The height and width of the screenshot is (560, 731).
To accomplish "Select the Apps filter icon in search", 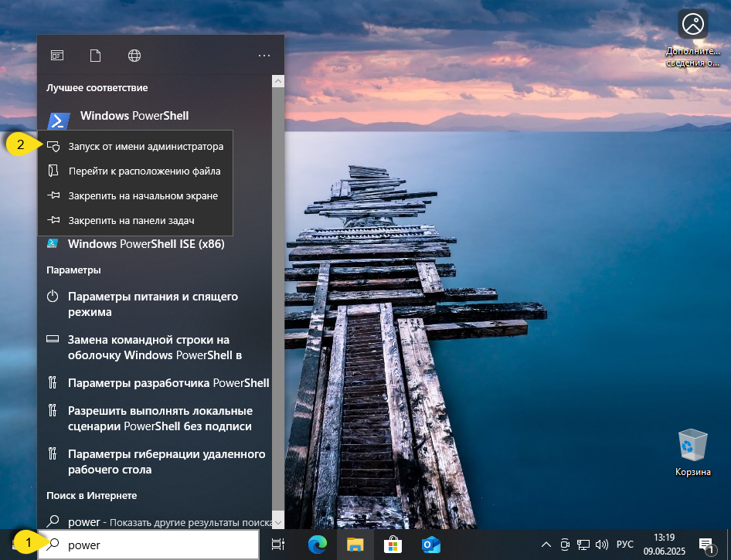I will point(56,55).
